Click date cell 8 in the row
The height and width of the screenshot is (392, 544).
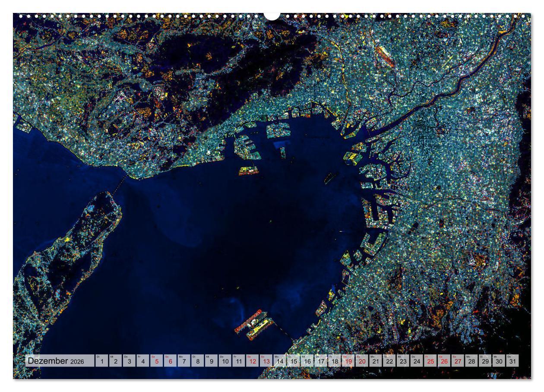198,361
